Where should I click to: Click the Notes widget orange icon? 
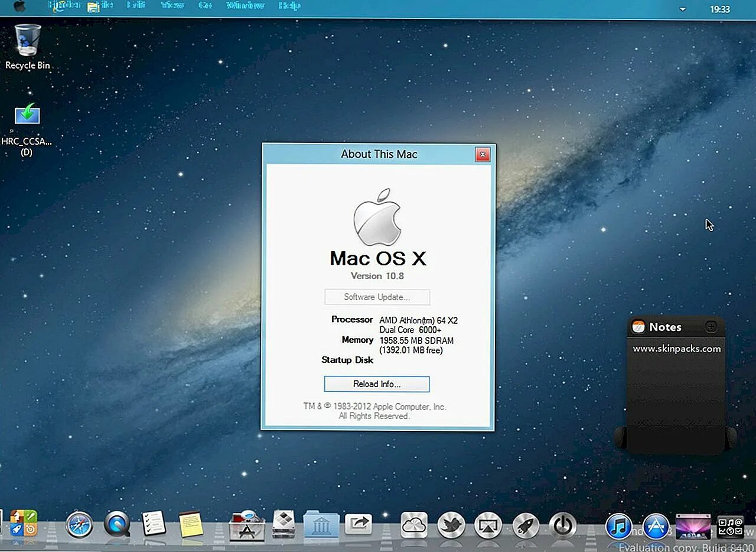tap(638, 326)
